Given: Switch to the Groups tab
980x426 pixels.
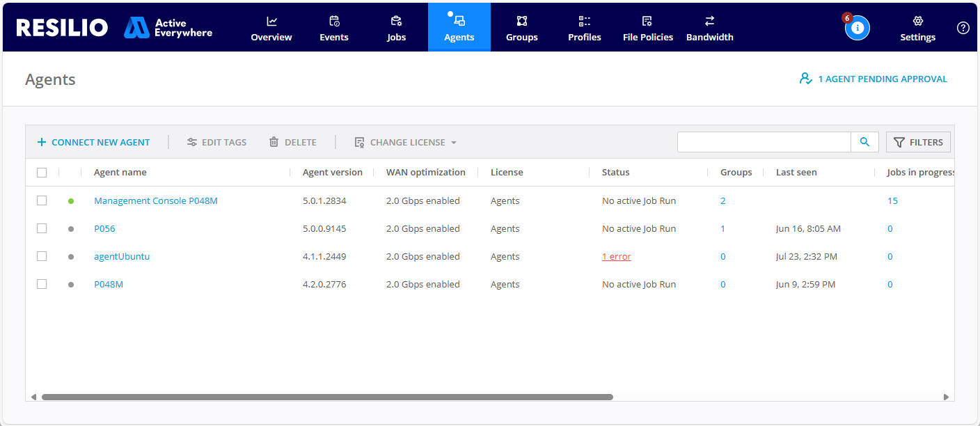Looking at the screenshot, I should coord(521,28).
